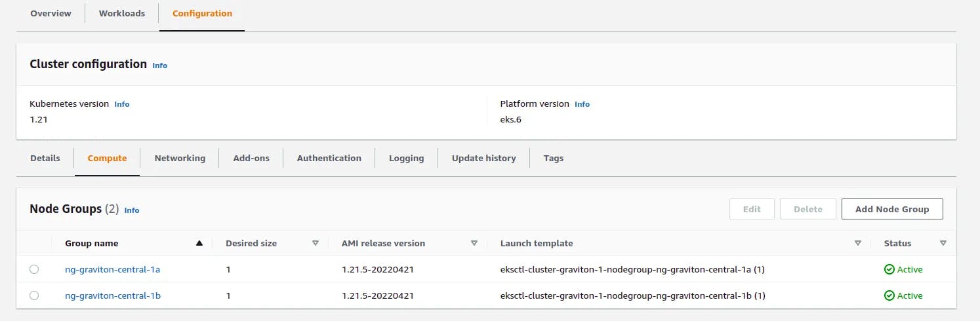Open Info link beside Kubernetes version
980x321 pixels.
[122, 104]
